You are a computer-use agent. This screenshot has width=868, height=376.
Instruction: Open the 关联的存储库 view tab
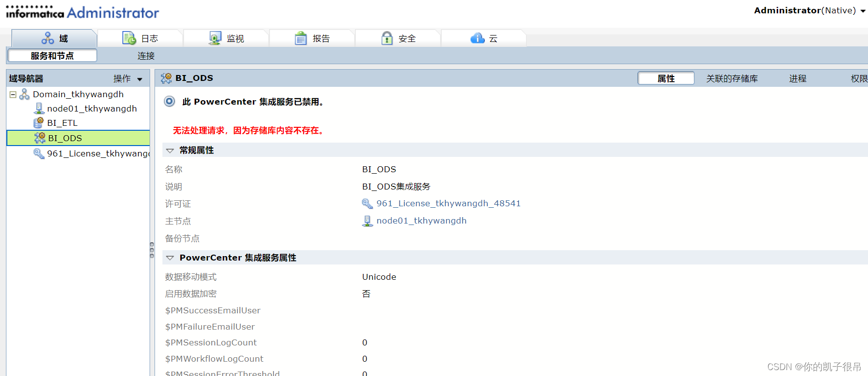coord(732,78)
